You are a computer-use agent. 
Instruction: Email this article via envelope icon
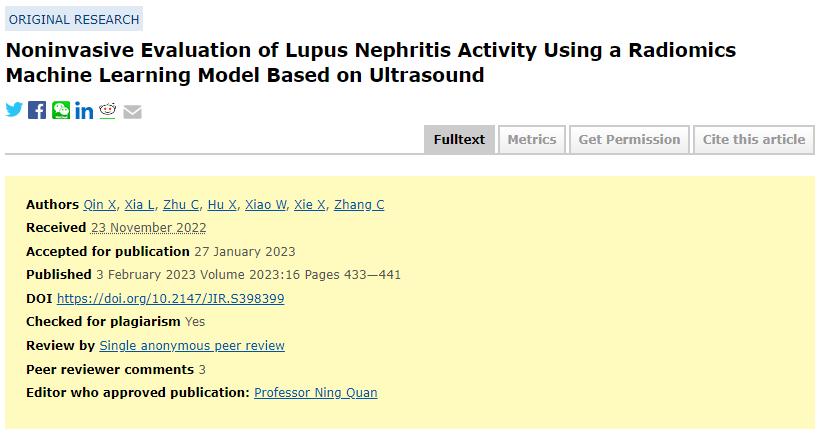coord(132,111)
